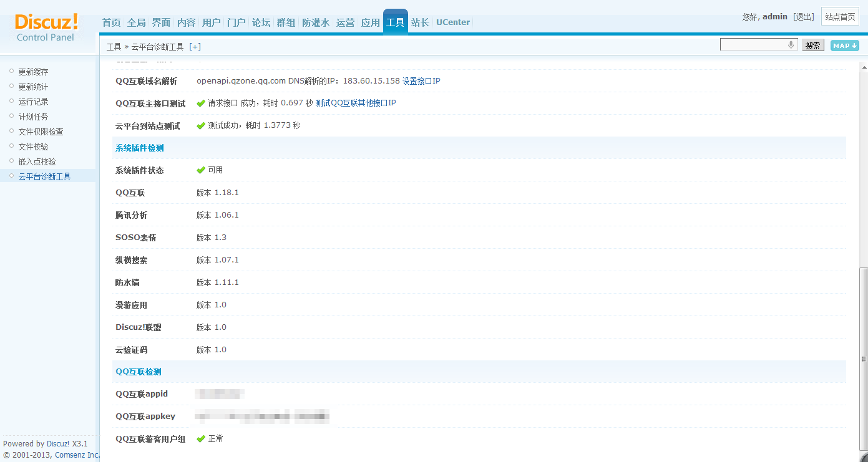
Task: Open the 内容 menu tab
Action: (187, 22)
